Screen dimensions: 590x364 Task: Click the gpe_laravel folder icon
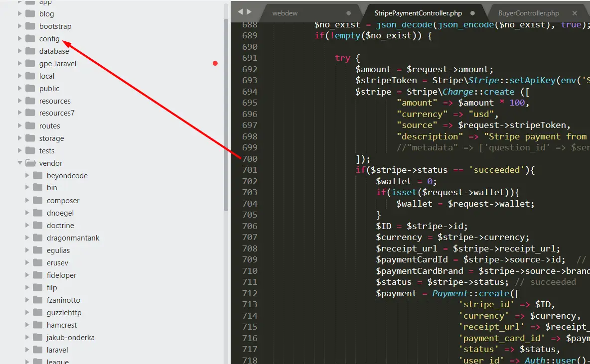point(30,63)
